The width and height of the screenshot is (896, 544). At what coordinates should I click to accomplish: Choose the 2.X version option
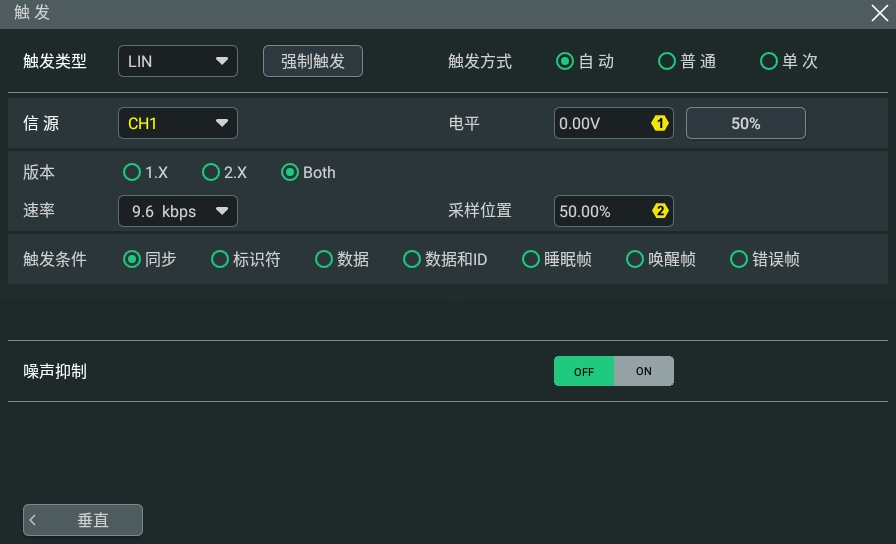pos(211,172)
